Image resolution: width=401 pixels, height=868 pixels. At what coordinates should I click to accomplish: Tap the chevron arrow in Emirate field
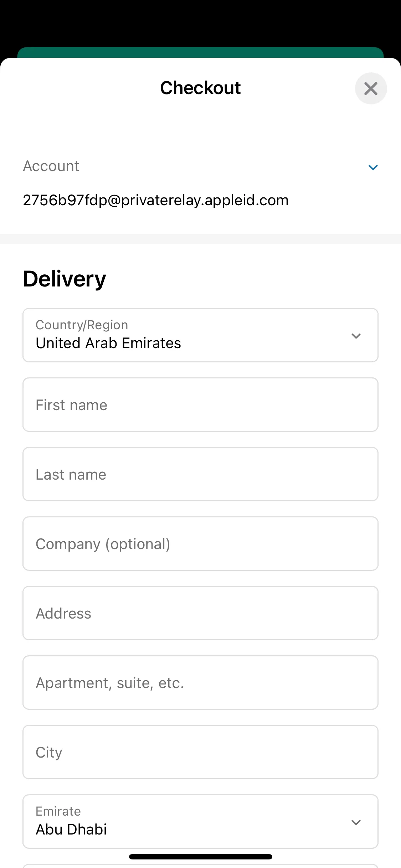(x=356, y=822)
